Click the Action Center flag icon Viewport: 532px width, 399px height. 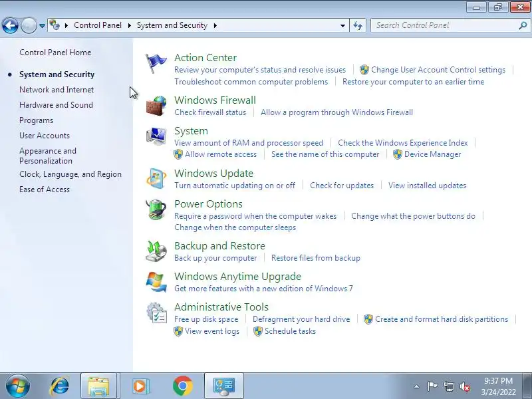tap(156, 63)
